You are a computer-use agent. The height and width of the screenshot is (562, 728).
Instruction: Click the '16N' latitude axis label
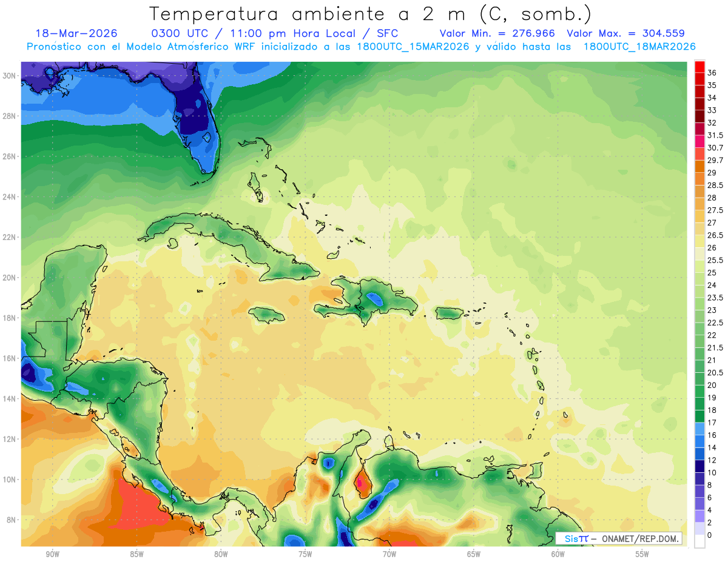10,358
